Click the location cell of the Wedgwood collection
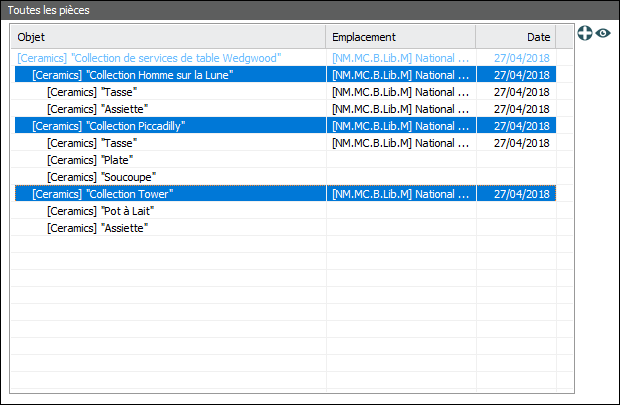The image size is (620, 405). 400,58
